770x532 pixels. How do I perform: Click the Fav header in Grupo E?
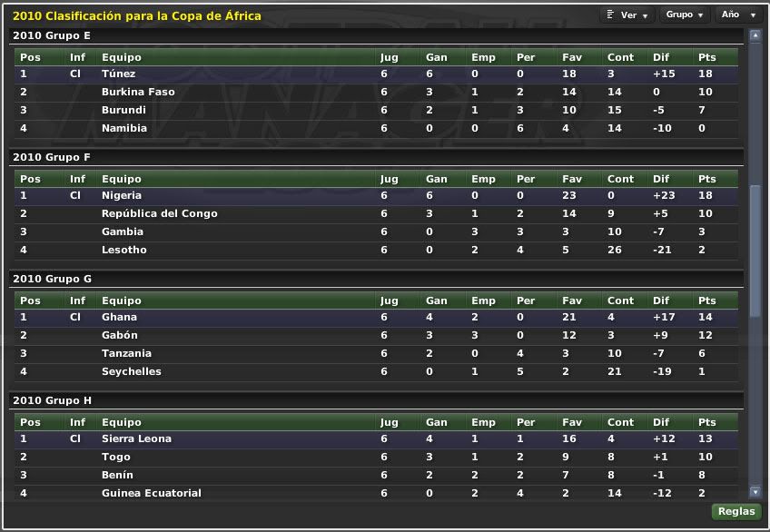click(x=572, y=57)
